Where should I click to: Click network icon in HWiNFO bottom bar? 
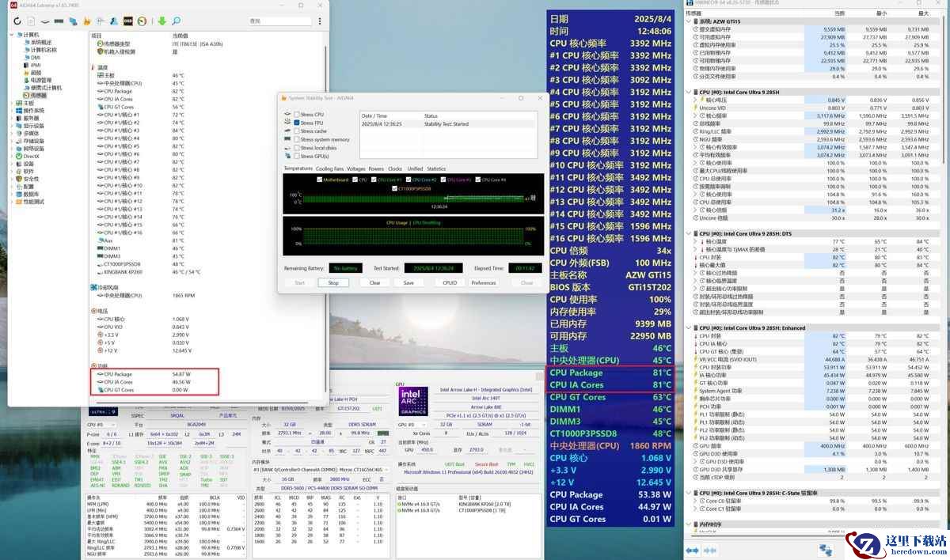click(x=826, y=551)
